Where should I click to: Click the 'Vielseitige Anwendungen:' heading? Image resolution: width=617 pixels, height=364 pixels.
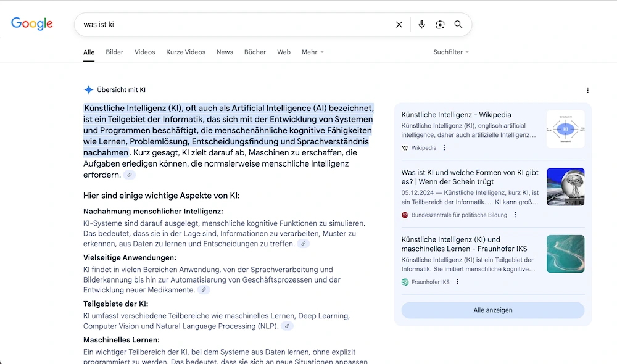click(x=130, y=257)
